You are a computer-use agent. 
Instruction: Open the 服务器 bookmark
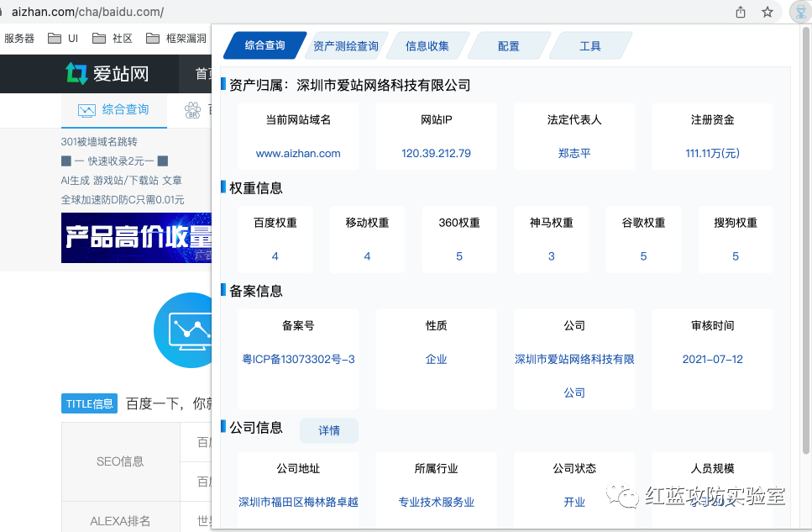point(18,39)
